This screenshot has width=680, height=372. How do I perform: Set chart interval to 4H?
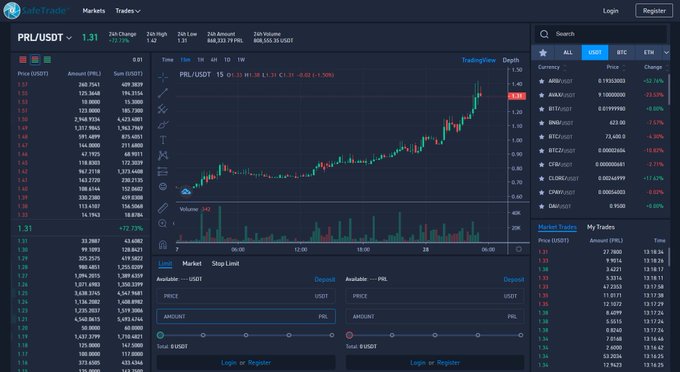(x=214, y=60)
